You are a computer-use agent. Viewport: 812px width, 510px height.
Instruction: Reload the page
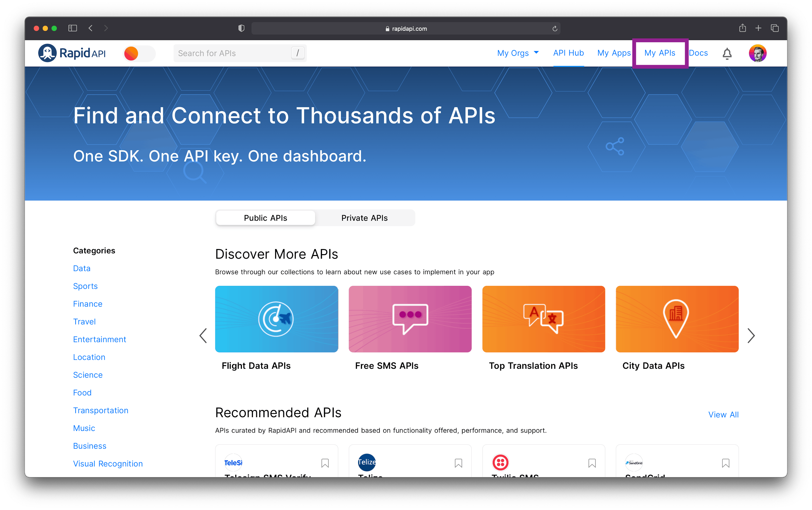point(554,29)
